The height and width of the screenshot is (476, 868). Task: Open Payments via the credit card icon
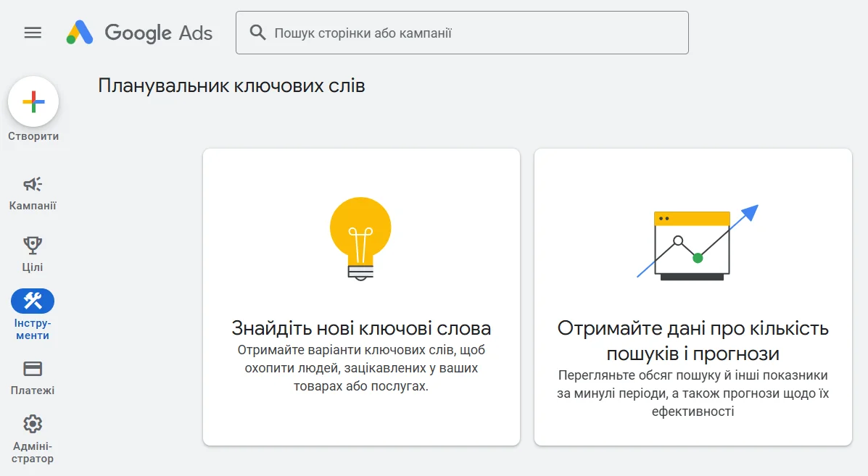point(33,369)
